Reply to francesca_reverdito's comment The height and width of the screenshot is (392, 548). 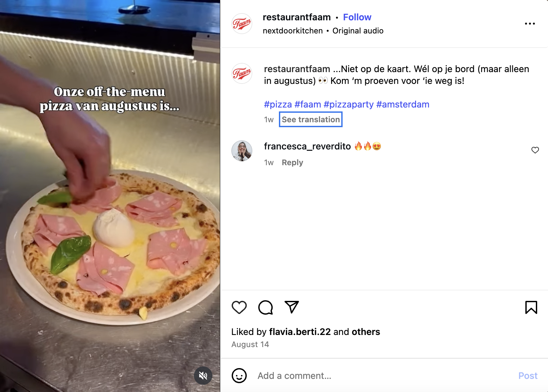pyautogui.click(x=292, y=163)
